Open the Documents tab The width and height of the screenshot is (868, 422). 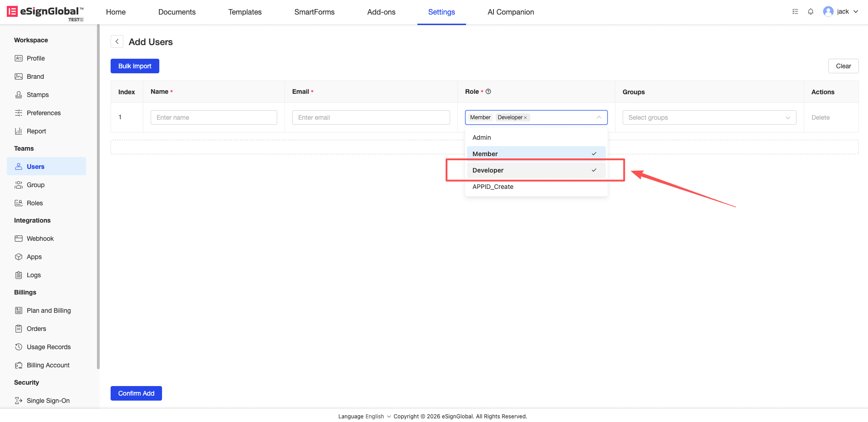(x=177, y=12)
